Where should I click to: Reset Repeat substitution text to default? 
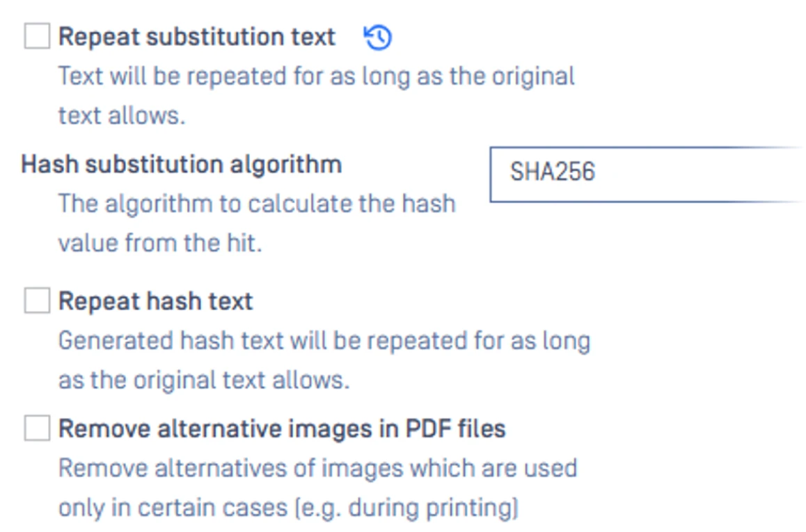coord(378,38)
